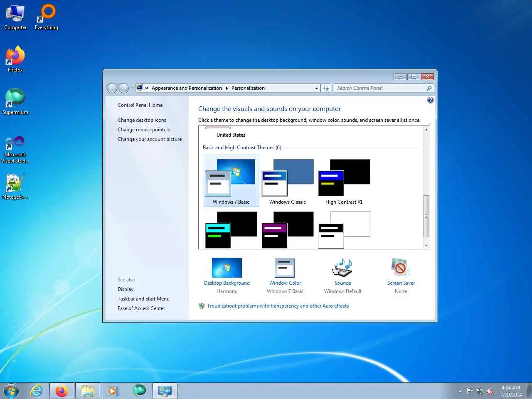Open Window Color settings icon
Image resolution: width=532 pixels, height=399 pixels.
pos(285,268)
